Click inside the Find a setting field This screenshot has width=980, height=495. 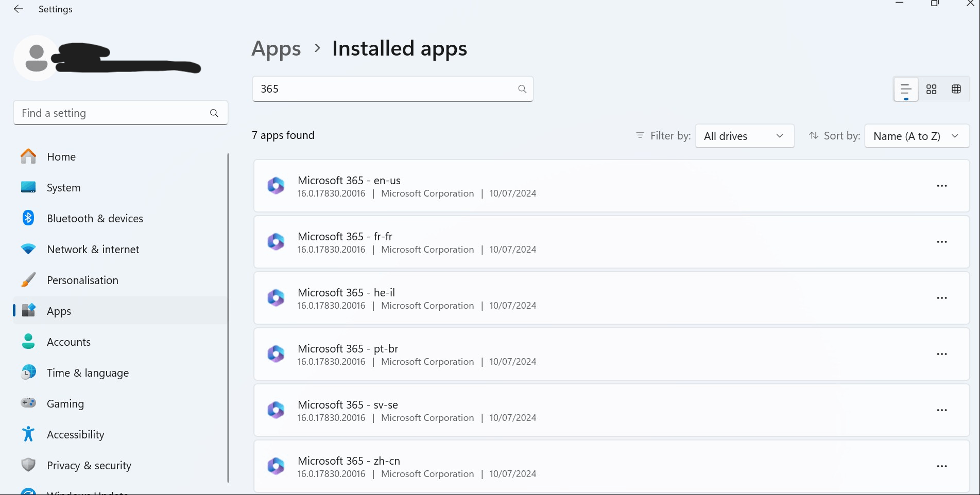(121, 113)
